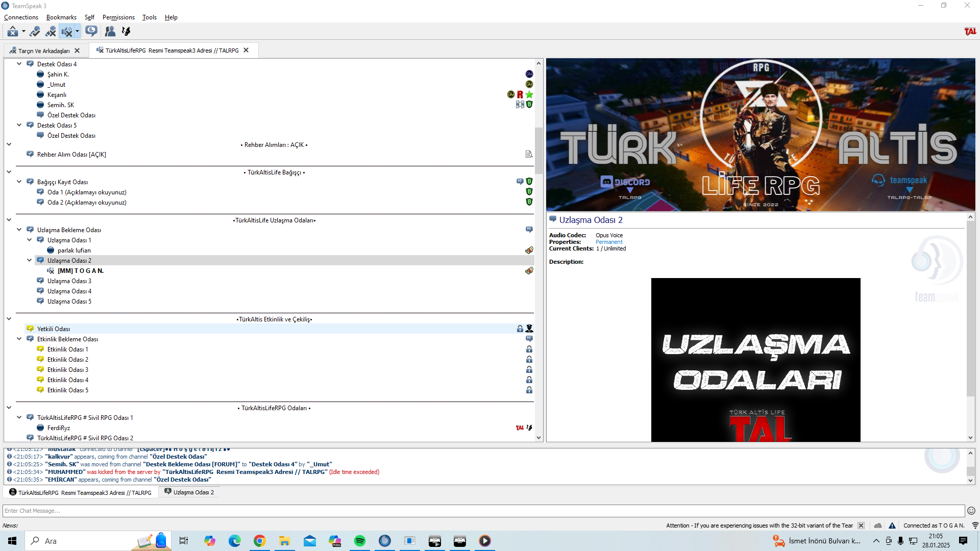Open the Connections menu

pos(21,17)
